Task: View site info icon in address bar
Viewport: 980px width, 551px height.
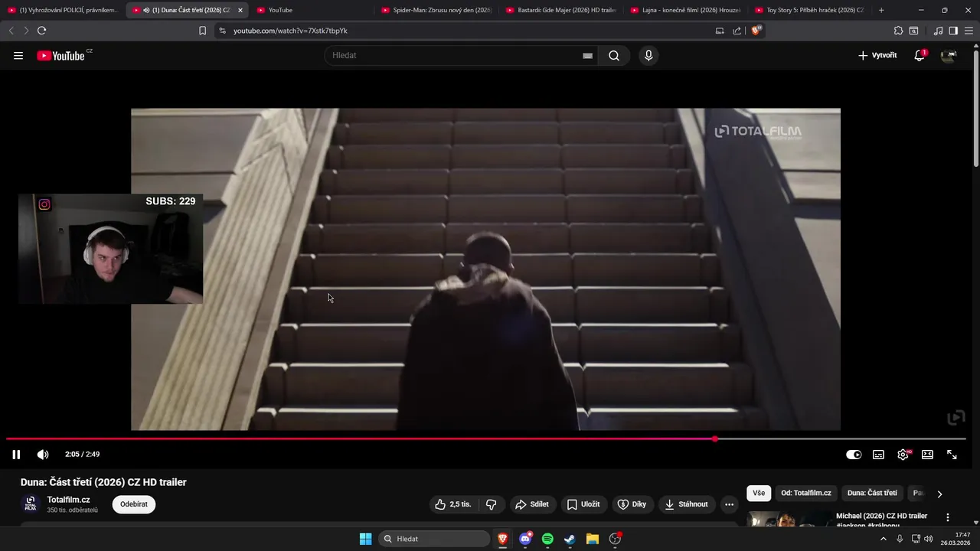Action: [222, 31]
